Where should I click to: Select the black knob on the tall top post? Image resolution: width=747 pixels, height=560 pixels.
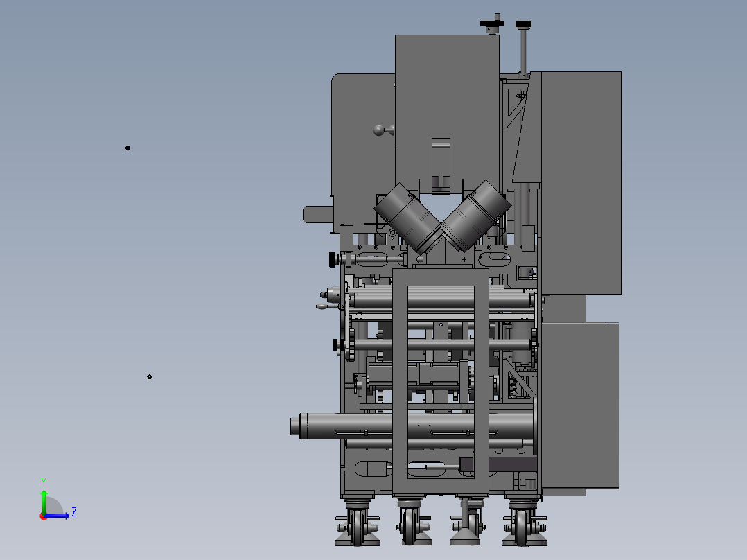coord(523,24)
